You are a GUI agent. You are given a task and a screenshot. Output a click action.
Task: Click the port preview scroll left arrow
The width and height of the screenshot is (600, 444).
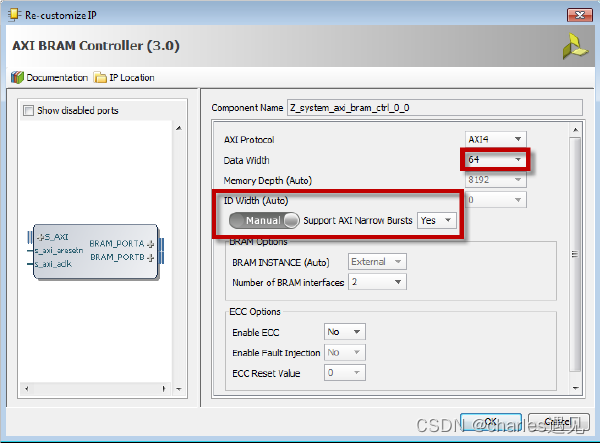[27, 389]
